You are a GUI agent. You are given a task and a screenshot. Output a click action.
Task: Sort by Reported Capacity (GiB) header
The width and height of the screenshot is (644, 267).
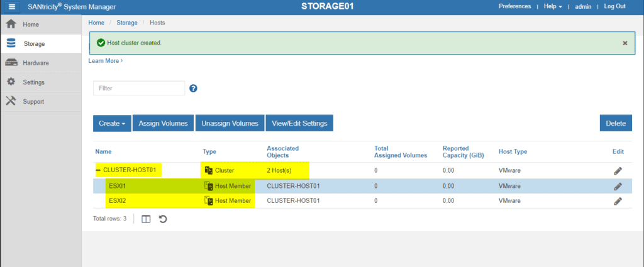pyautogui.click(x=464, y=152)
